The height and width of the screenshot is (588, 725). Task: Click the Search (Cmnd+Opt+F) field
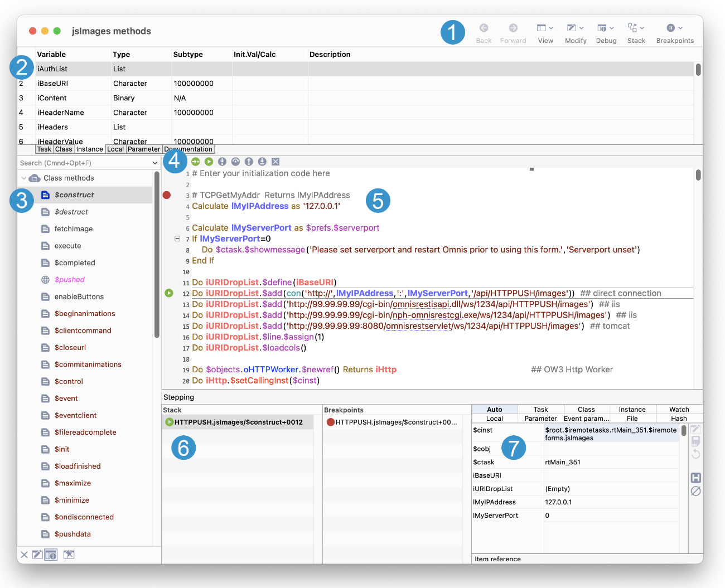click(x=85, y=163)
